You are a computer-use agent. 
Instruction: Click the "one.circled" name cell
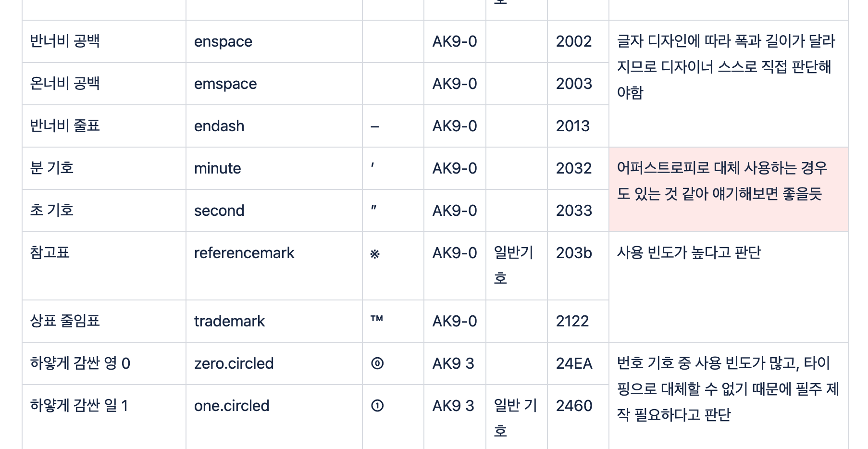(x=232, y=406)
